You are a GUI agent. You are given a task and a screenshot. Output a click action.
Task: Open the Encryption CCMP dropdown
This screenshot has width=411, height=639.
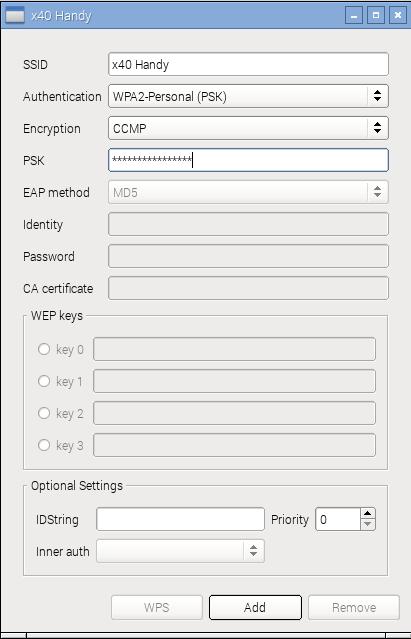click(x=248, y=128)
